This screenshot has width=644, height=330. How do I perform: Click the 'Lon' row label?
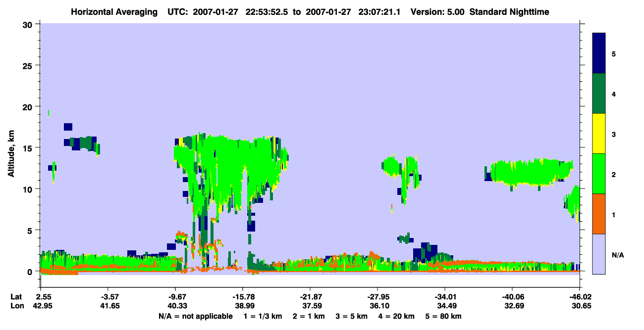coord(17,306)
